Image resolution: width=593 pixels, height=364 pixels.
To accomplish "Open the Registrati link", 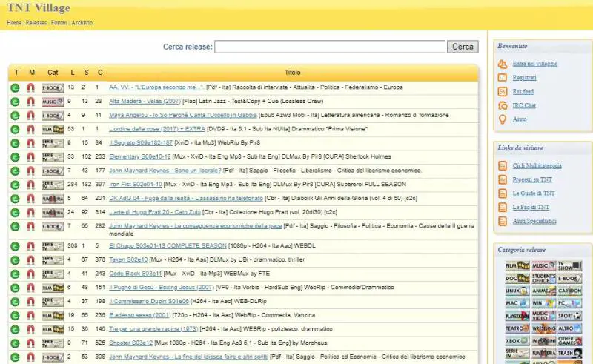I will point(524,78).
